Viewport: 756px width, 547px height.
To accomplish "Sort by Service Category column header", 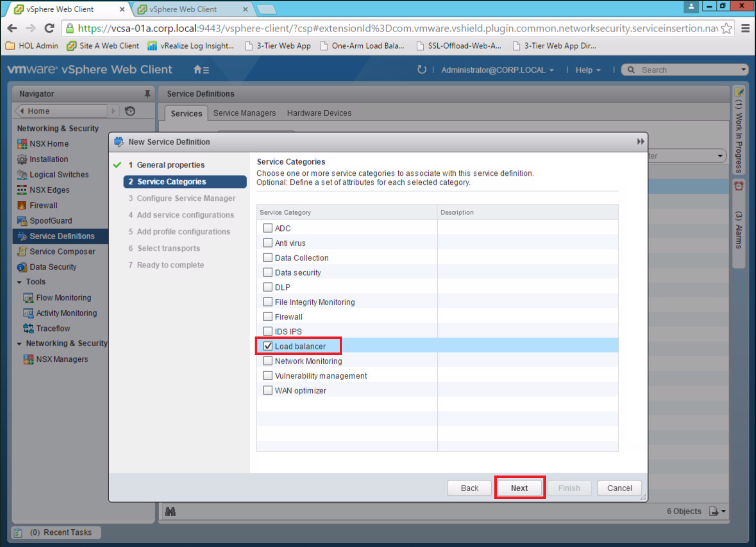I will tap(347, 212).
